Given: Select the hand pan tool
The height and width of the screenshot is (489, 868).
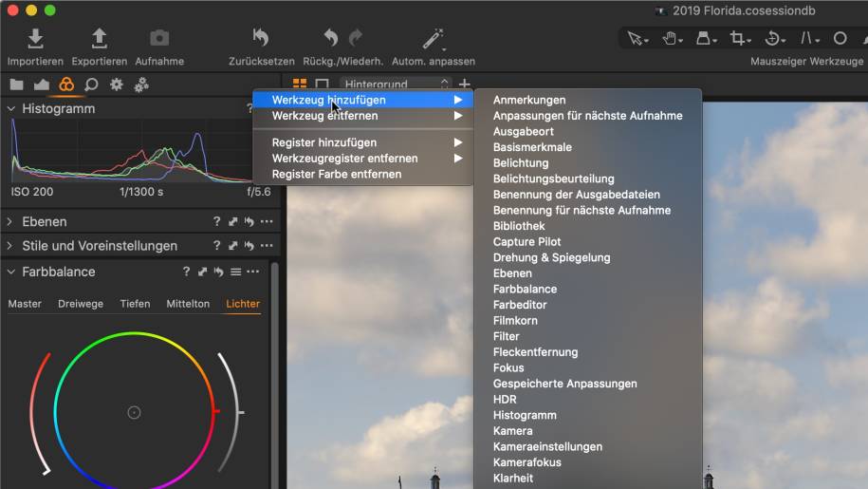Looking at the screenshot, I should (x=672, y=38).
